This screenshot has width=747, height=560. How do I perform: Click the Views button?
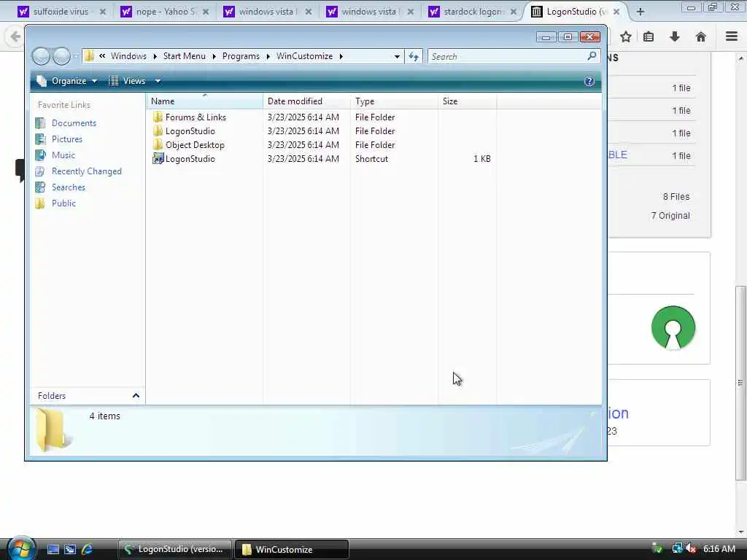127,81
